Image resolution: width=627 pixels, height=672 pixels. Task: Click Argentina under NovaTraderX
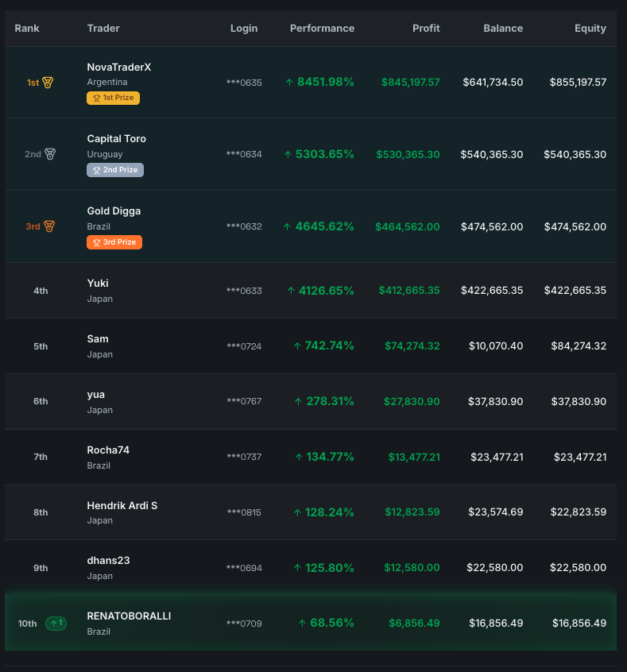click(x=107, y=83)
